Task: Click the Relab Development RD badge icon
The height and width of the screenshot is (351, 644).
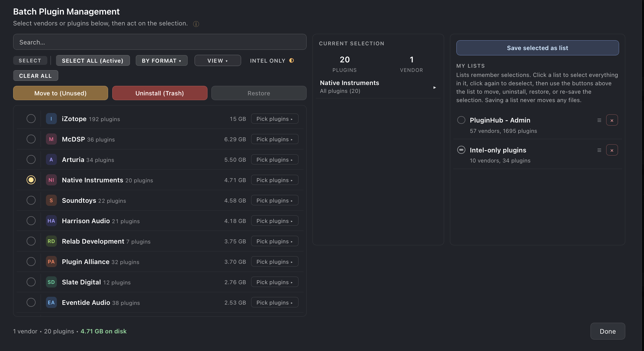Action: tap(51, 241)
